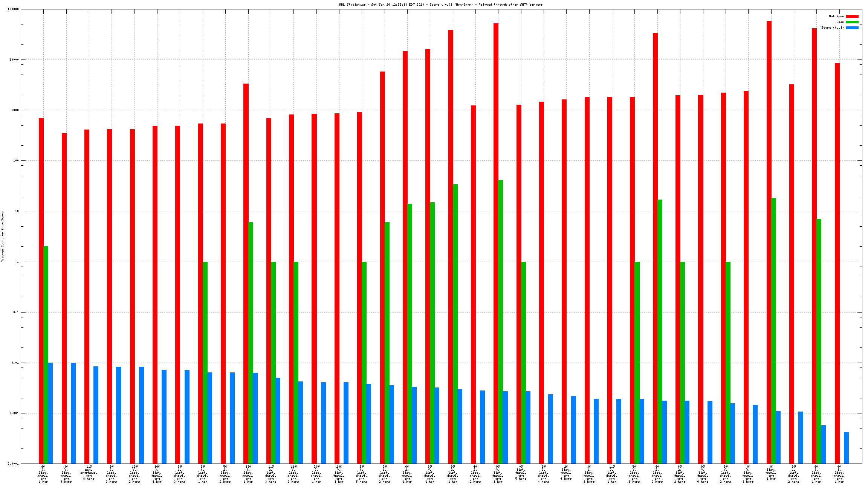Viewport: 868px width, 488px height.
Task: Click the Not Spam legend label
Action: 836,17
